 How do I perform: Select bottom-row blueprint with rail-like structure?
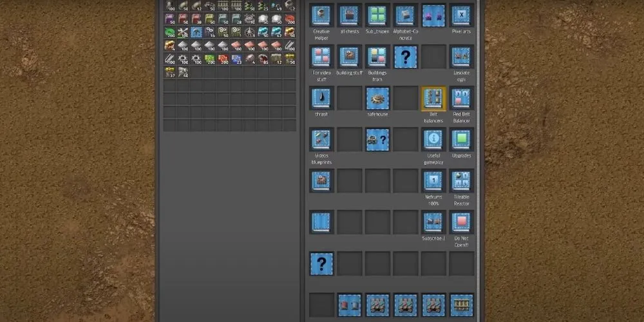(461, 305)
